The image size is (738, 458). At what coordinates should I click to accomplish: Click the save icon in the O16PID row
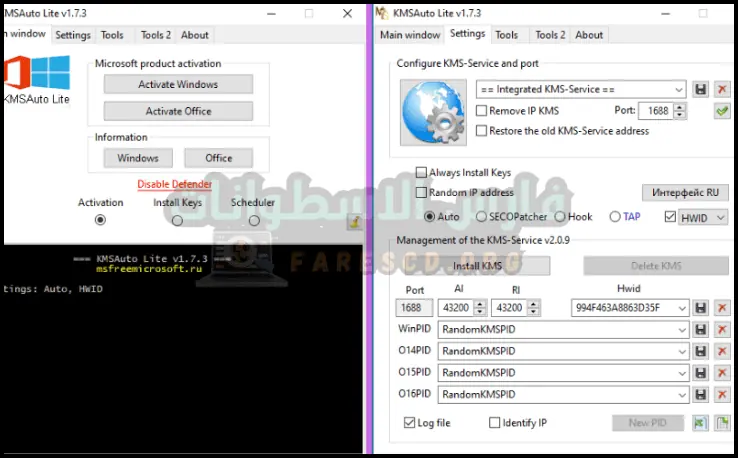[x=701, y=394]
